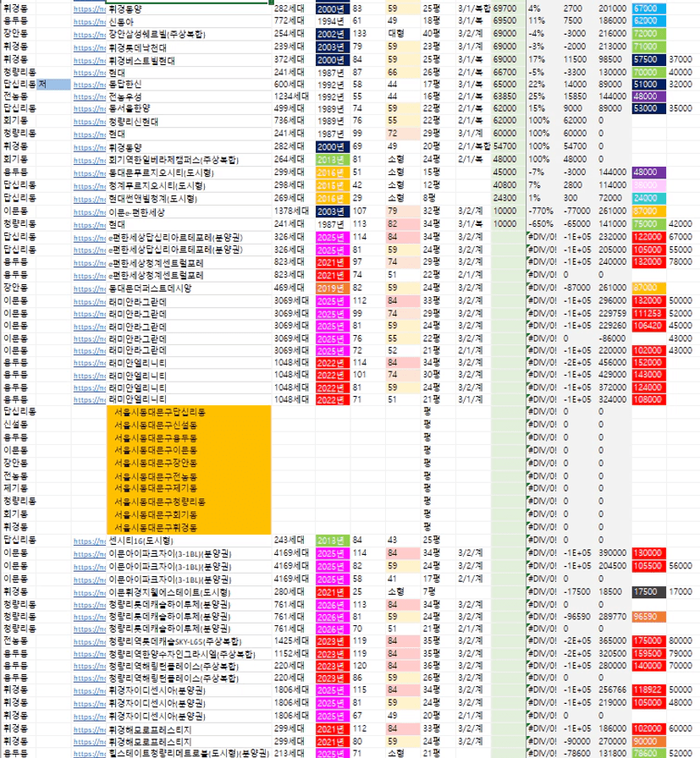The height and width of the screenshot is (758, 700).
Task: Open the link beside 장안삼성쉐르빌(주상복합)
Action: tap(90, 35)
